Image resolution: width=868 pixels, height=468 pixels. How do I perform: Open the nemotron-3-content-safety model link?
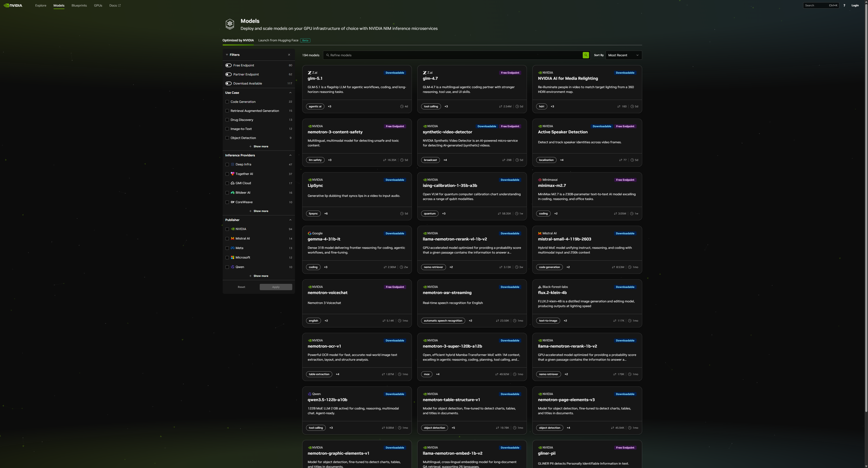click(x=335, y=132)
